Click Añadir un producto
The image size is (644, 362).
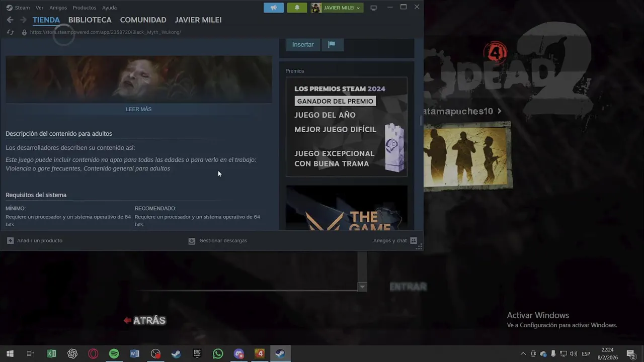[x=40, y=241]
